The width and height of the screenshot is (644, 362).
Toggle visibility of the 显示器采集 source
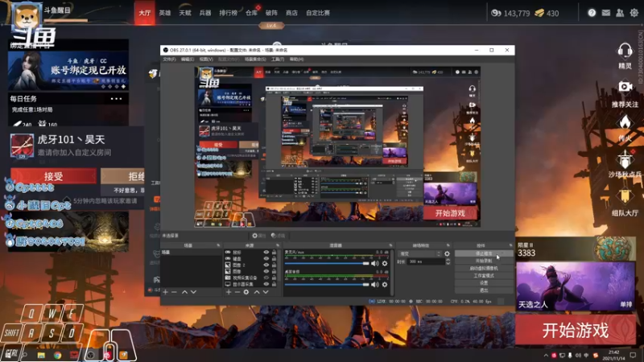click(266, 284)
